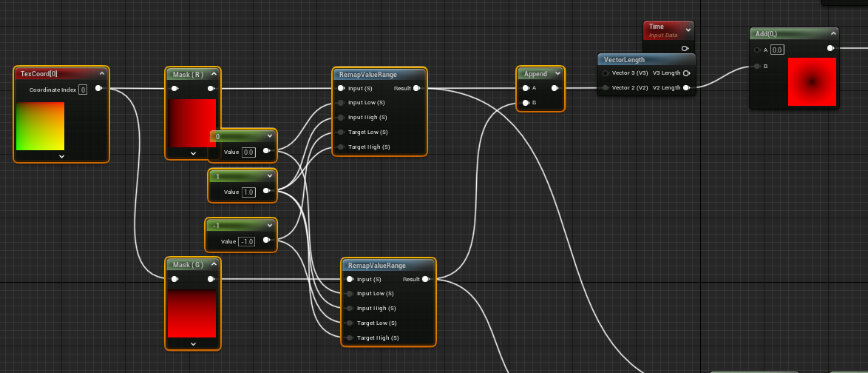Click the Result pin of the upper RemapValueRange
The width and height of the screenshot is (868, 373).
coord(417,88)
